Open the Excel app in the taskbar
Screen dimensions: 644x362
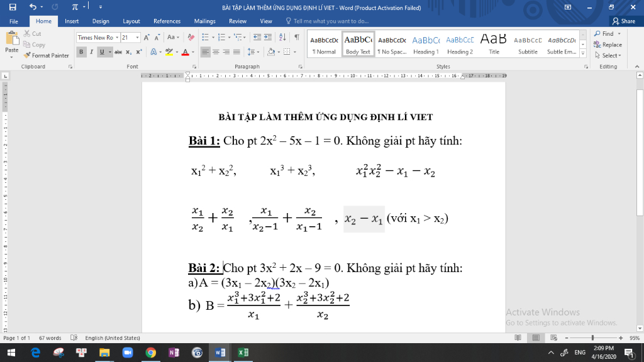243,353
